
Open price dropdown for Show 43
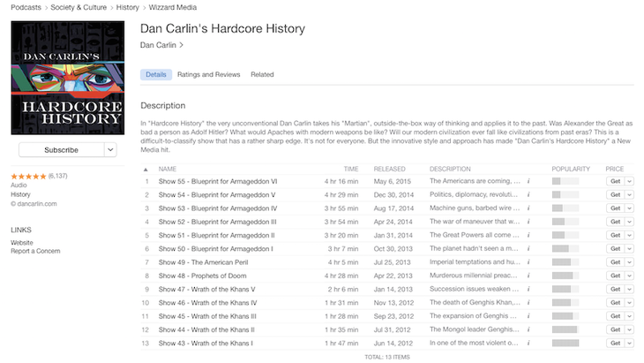tap(629, 344)
